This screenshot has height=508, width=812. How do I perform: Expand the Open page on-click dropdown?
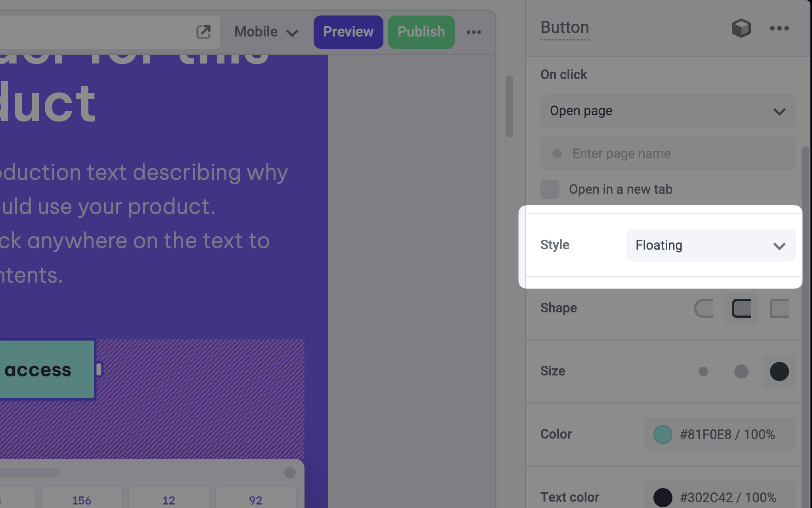668,111
